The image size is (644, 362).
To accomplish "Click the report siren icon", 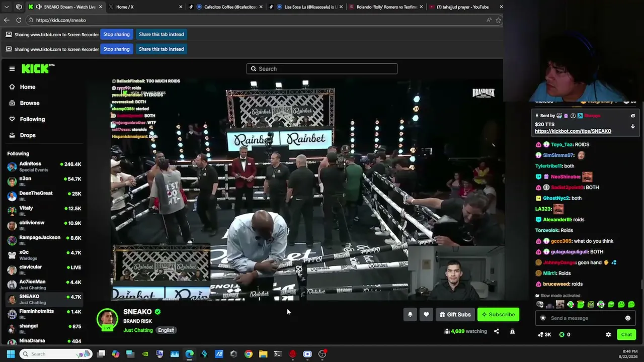I will pyautogui.click(x=512, y=331).
